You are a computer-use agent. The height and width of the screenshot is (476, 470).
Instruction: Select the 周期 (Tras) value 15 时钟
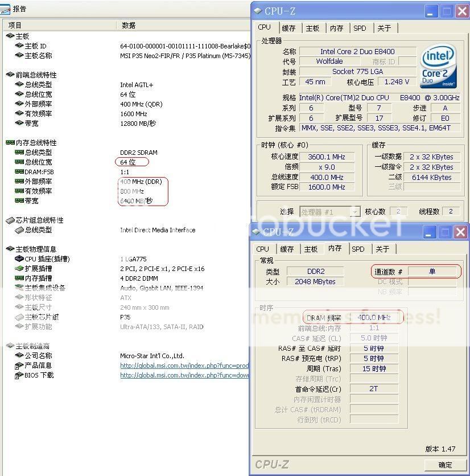(374, 368)
